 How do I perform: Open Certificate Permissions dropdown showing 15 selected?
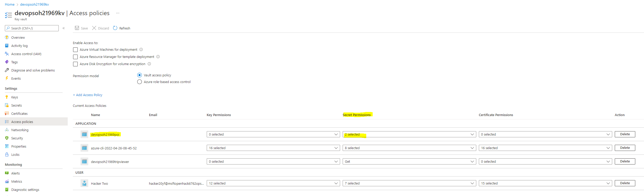[546, 183]
